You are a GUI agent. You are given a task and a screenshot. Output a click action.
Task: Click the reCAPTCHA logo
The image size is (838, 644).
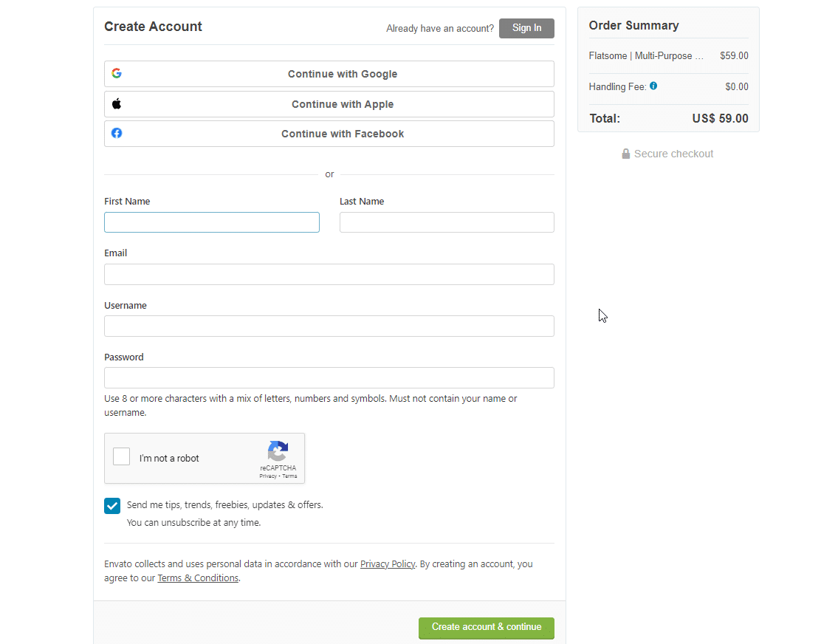[278, 451]
